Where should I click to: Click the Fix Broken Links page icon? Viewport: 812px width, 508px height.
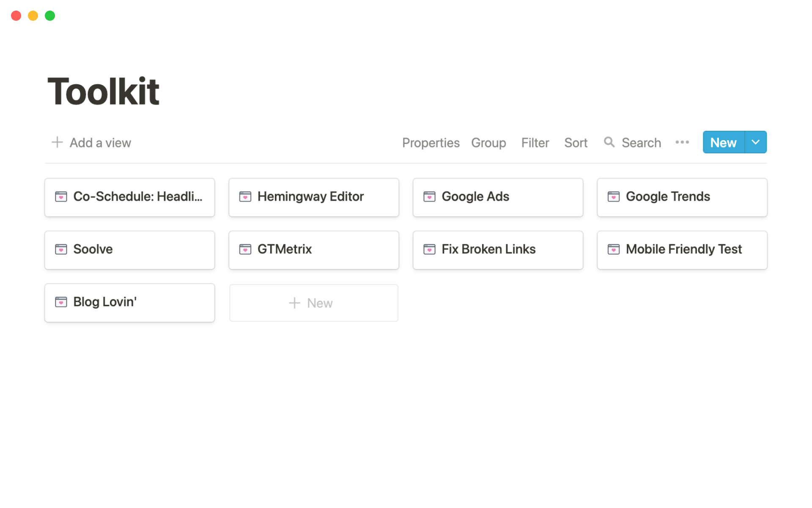point(429,249)
